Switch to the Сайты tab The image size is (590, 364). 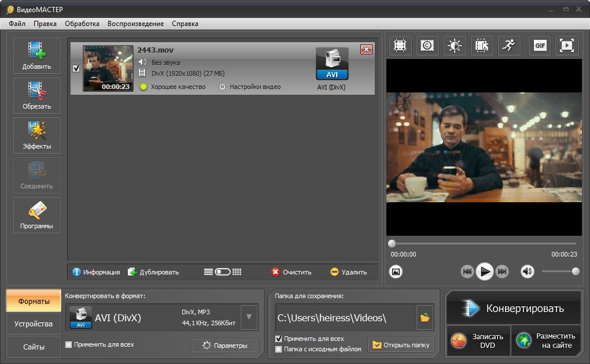pos(34,347)
